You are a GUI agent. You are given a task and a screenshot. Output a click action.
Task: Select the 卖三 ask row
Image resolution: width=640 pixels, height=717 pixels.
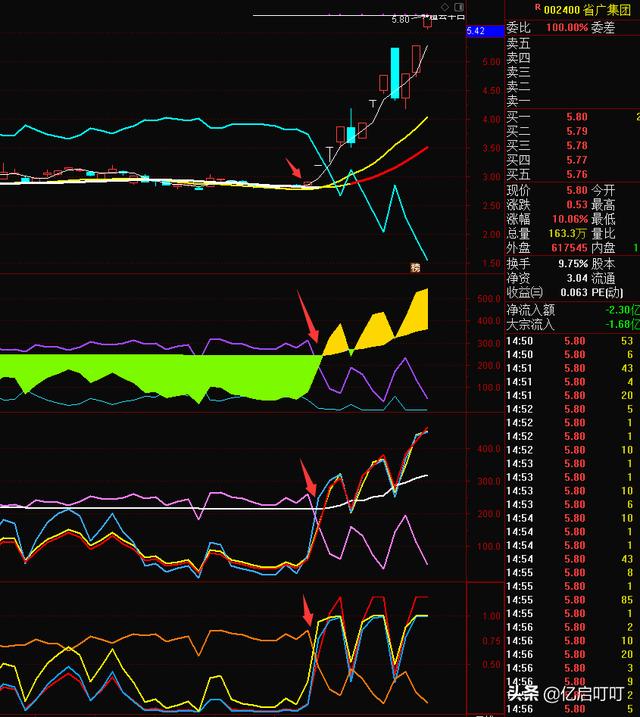[572, 72]
